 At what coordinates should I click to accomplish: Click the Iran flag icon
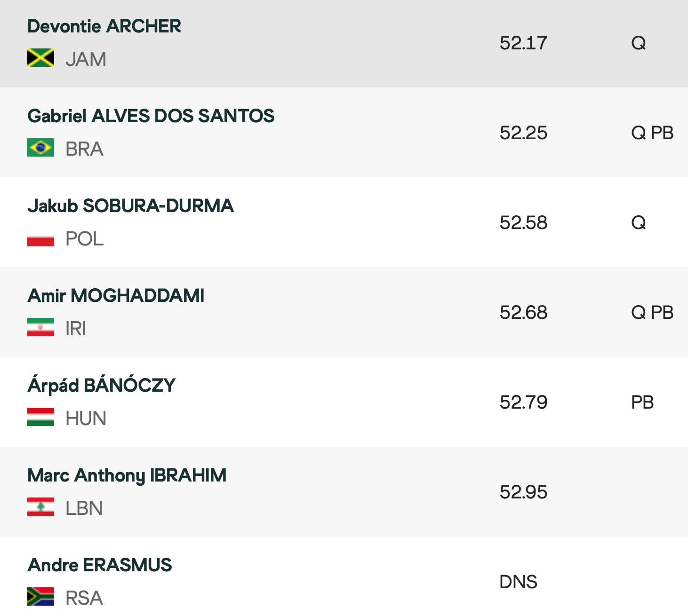[x=40, y=327]
